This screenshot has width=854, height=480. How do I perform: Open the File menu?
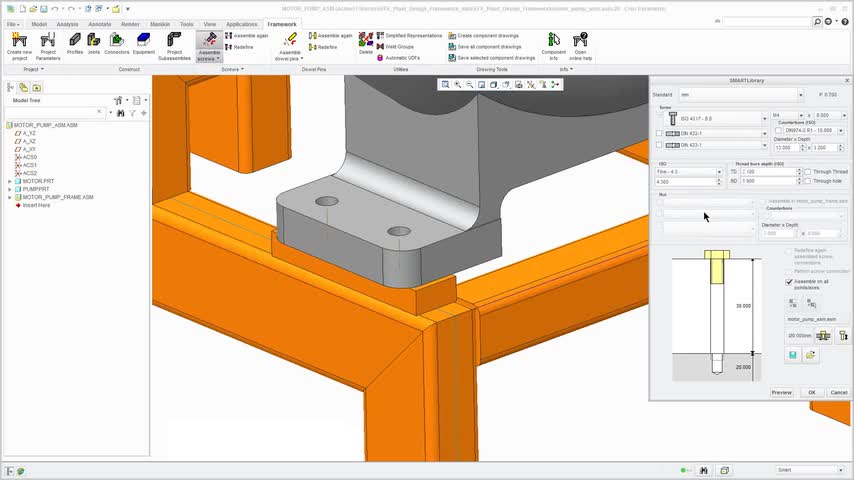pyautogui.click(x=13, y=25)
